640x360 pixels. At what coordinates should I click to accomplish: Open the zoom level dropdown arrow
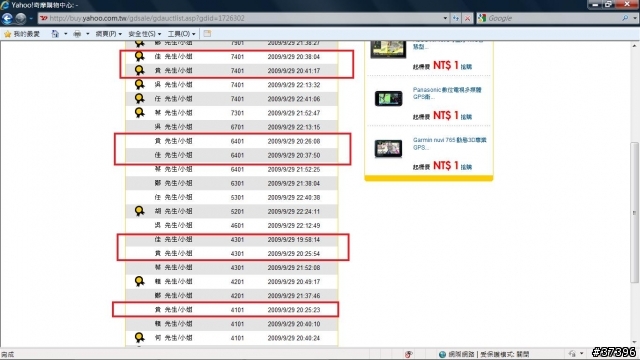(x=582, y=354)
